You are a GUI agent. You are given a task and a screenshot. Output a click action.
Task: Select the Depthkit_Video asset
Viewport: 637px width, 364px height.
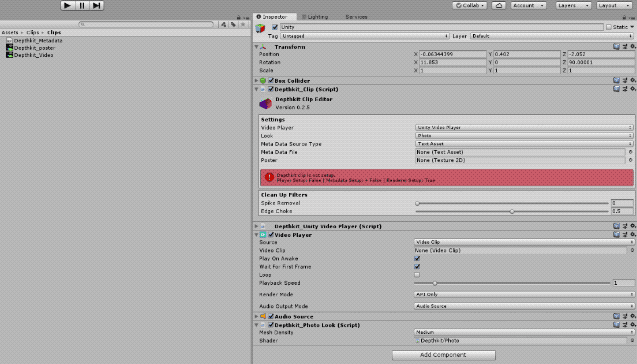[x=30, y=55]
